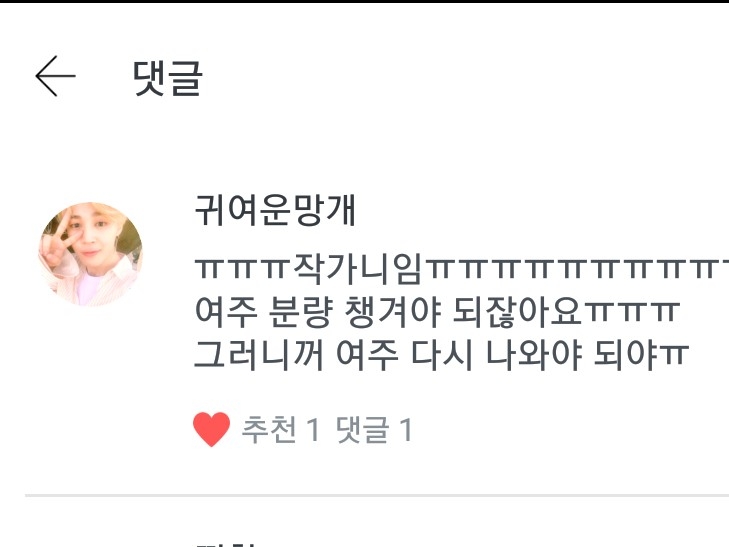Viewport: 729px width, 547px height.
Task: Click the gray 댓글 reply label under comment
Action: pyautogui.click(x=362, y=429)
